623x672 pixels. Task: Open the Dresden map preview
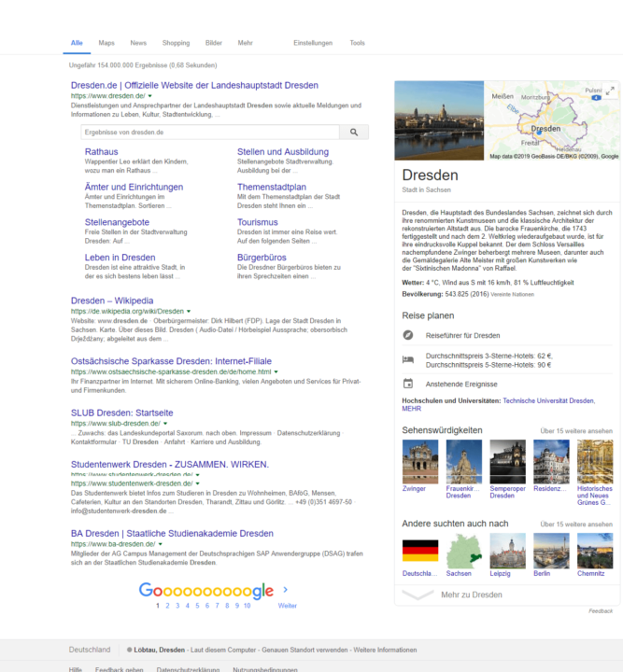pos(551,120)
